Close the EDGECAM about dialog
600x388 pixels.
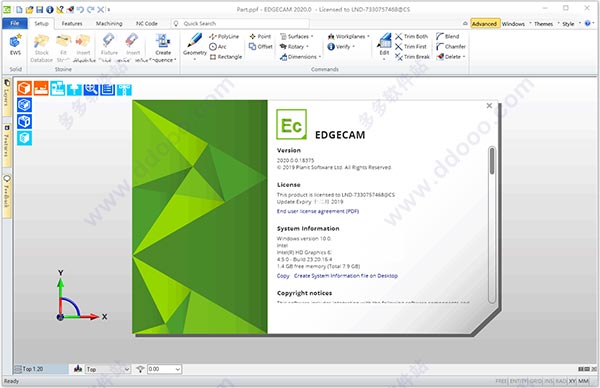click(489, 106)
